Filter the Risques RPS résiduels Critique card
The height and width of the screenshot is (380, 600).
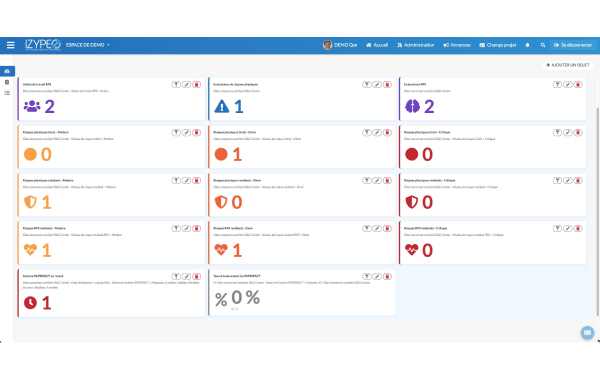click(558, 228)
